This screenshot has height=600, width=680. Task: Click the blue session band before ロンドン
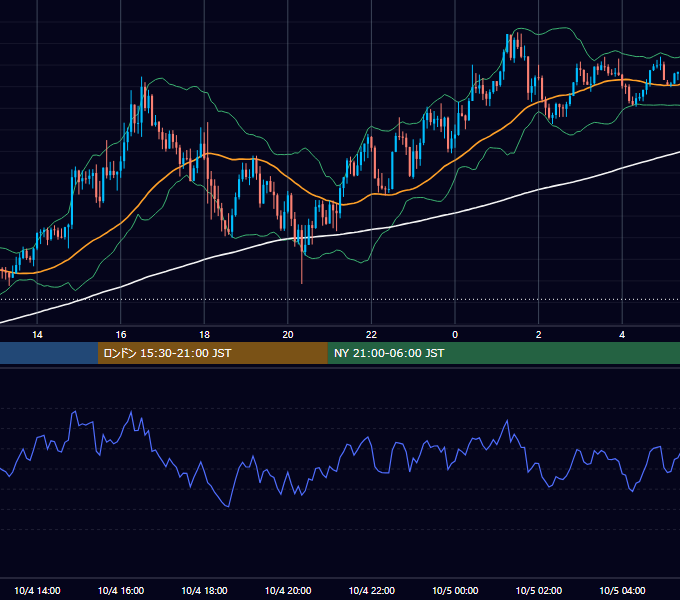pyautogui.click(x=49, y=353)
